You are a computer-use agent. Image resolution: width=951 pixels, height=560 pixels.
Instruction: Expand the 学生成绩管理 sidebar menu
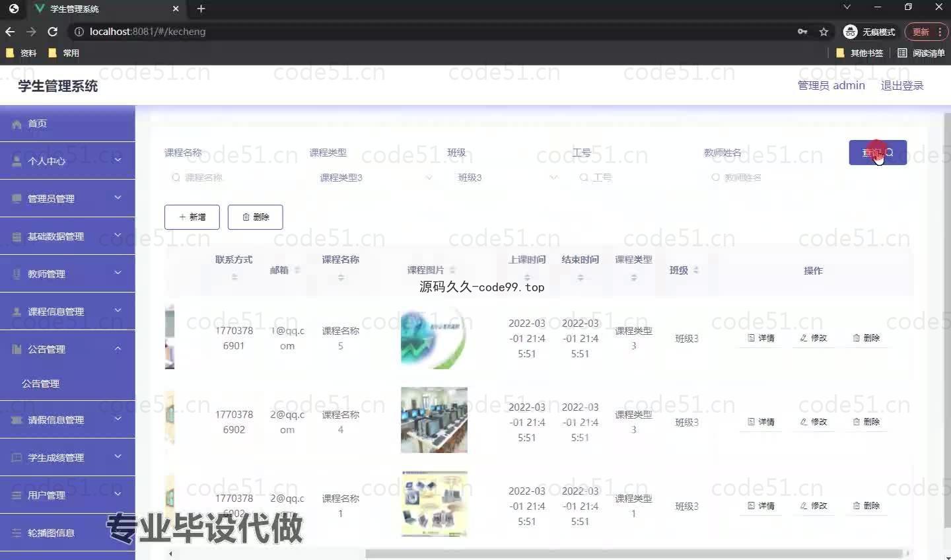[x=67, y=457]
